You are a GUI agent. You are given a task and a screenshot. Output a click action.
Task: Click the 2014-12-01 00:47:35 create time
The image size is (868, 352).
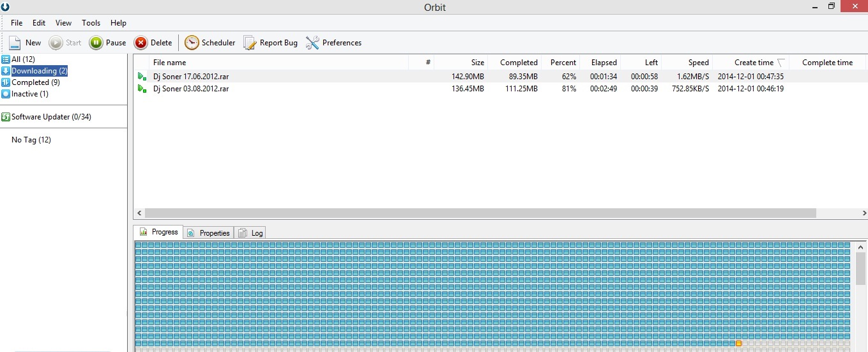(750, 77)
